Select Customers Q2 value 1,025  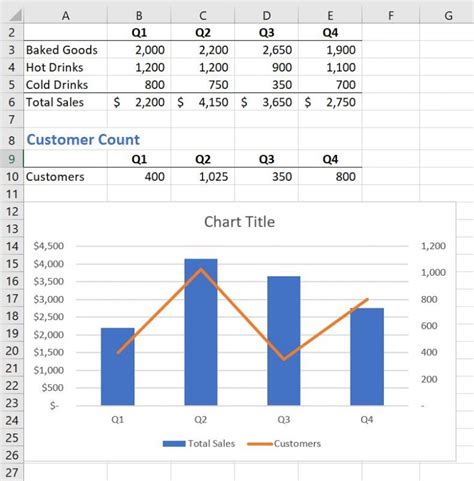point(203,176)
